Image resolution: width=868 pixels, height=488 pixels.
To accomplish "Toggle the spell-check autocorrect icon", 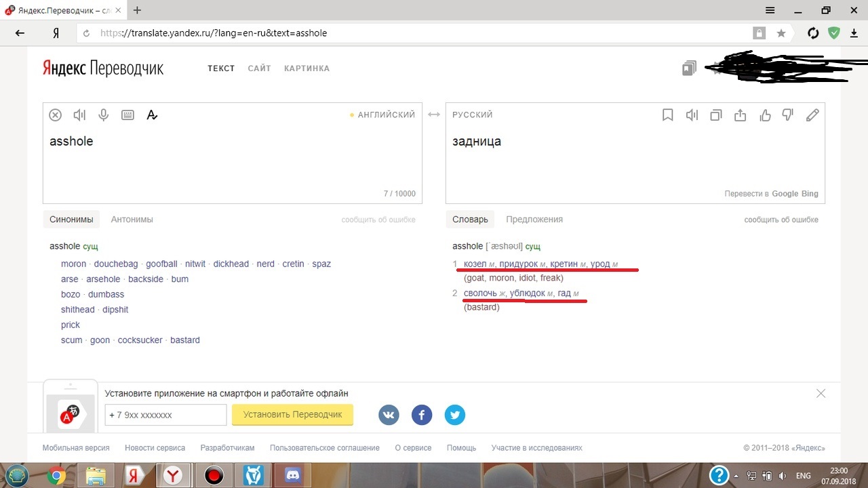I will pyautogui.click(x=152, y=115).
